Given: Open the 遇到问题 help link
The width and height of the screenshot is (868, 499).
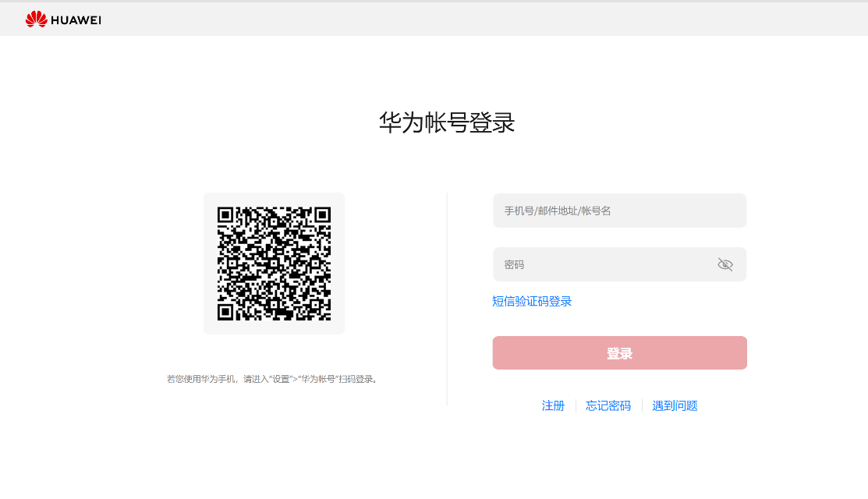Looking at the screenshot, I should coord(675,405).
